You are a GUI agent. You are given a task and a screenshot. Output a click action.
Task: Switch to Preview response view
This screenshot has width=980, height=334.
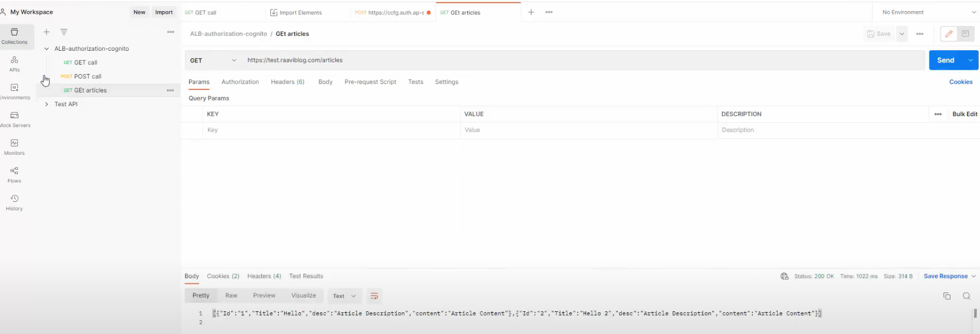coord(264,296)
